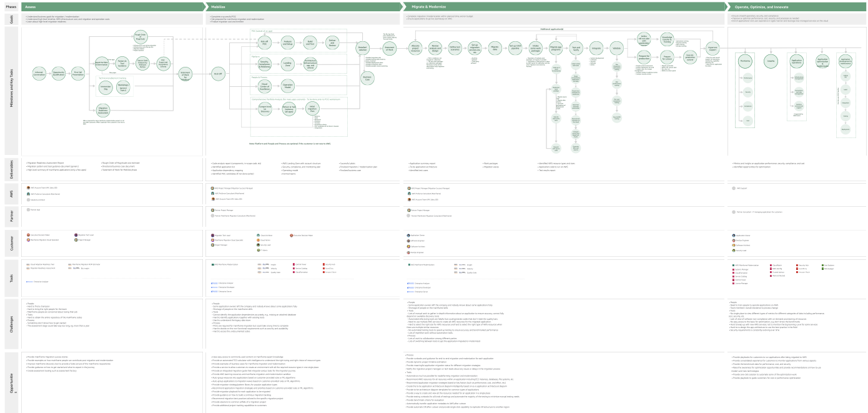Select the Operate, Optimize, and Innovate header
The width and height of the screenshot is (868, 413).
click(793, 6)
